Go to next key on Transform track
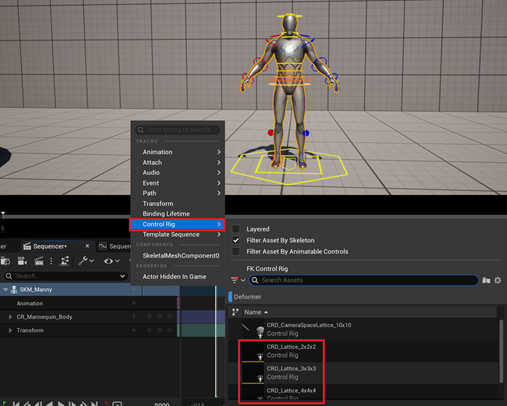This screenshot has height=406, width=507. pos(170,330)
